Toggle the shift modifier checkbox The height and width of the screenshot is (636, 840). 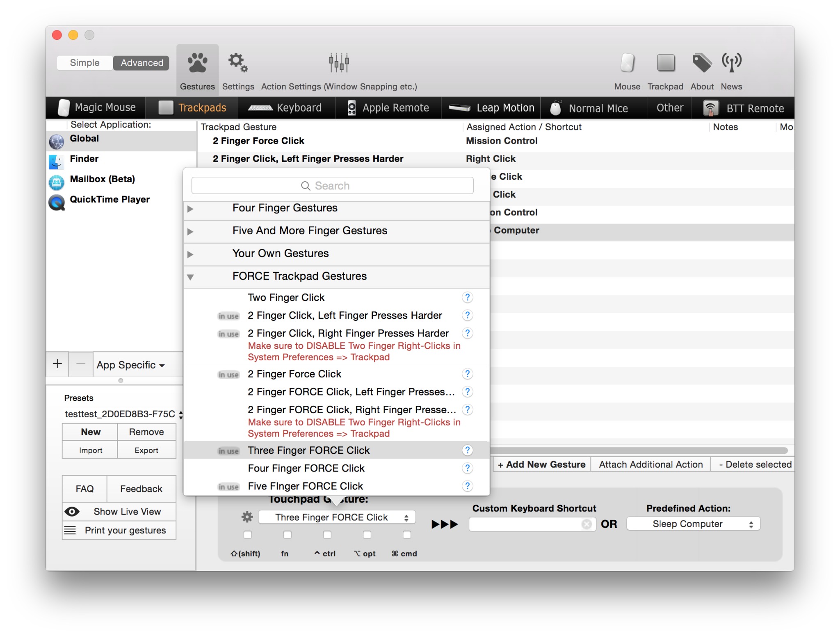pyautogui.click(x=248, y=535)
